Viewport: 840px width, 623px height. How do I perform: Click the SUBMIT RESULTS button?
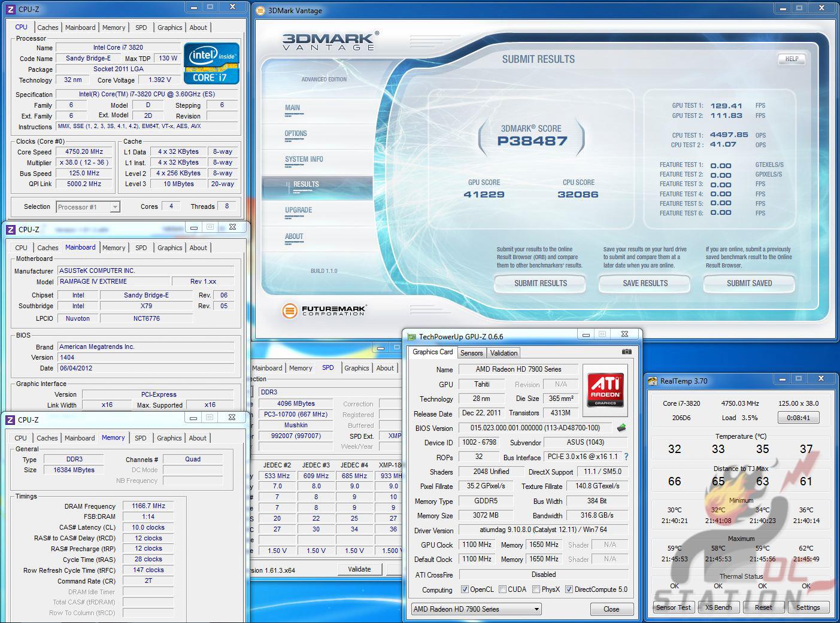click(x=540, y=283)
